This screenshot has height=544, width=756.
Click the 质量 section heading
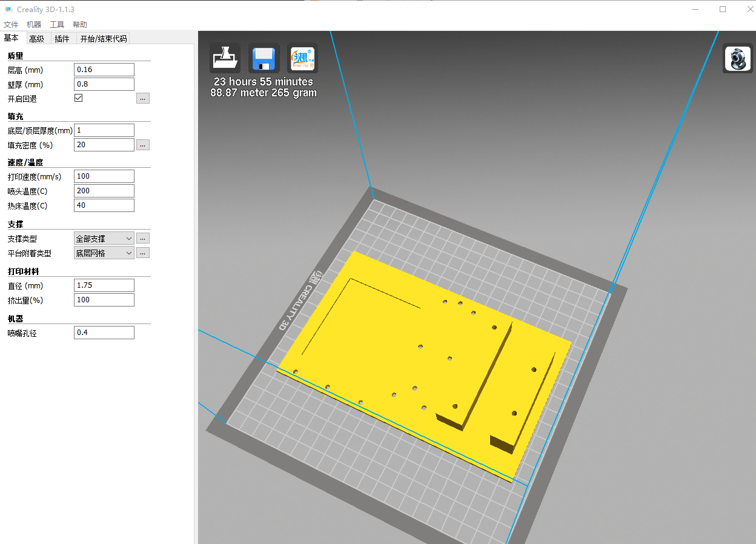(x=15, y=56)
